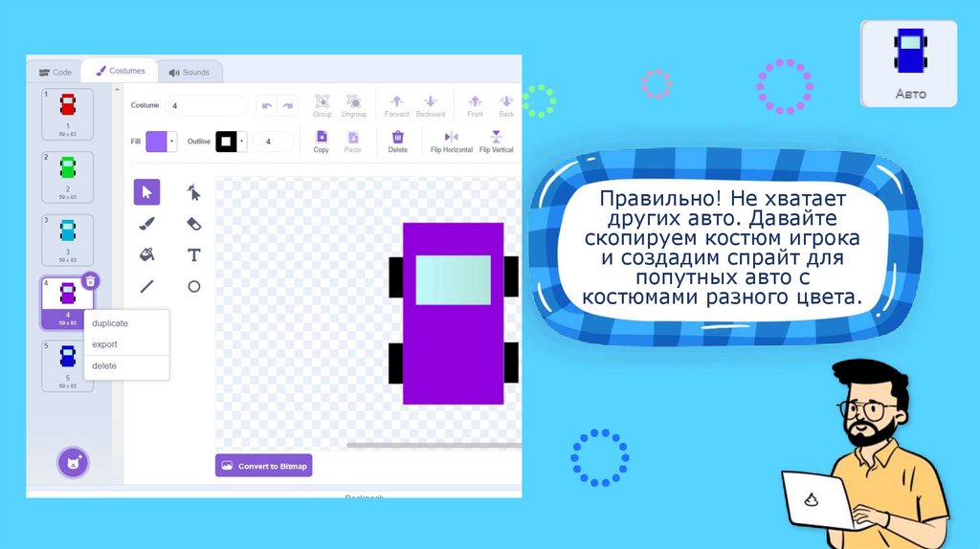Viewport: 980px width, 549px height.
Task: Click the Group icon
Action: click(323, 105)
